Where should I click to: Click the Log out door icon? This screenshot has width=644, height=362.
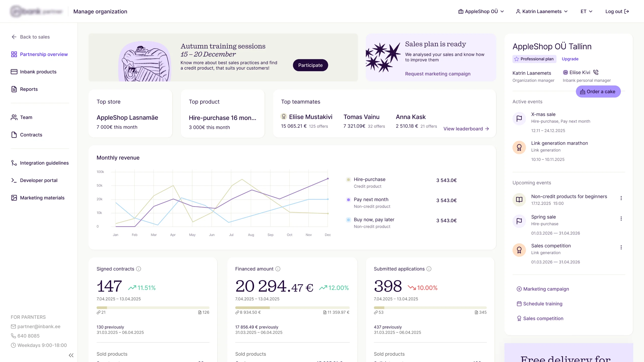pos(627,11)
